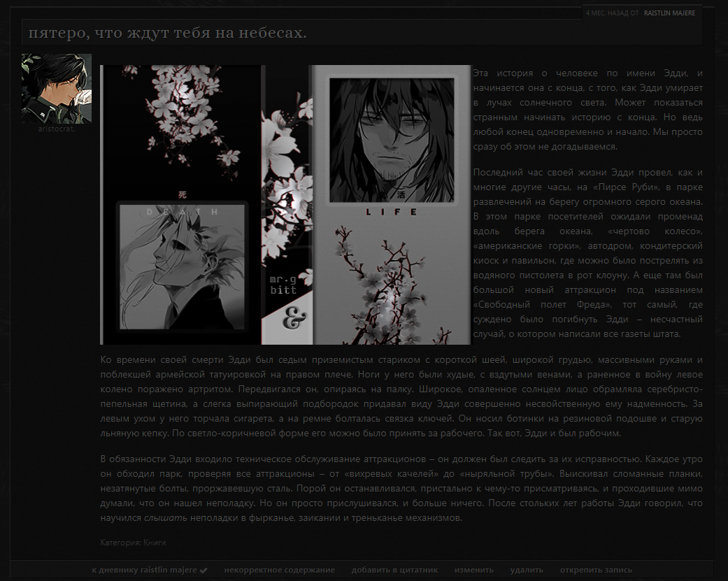Viewport: 728px width, 581px height.
Task: Open the 'Книги' category link
Action: (x=155, y=543)
